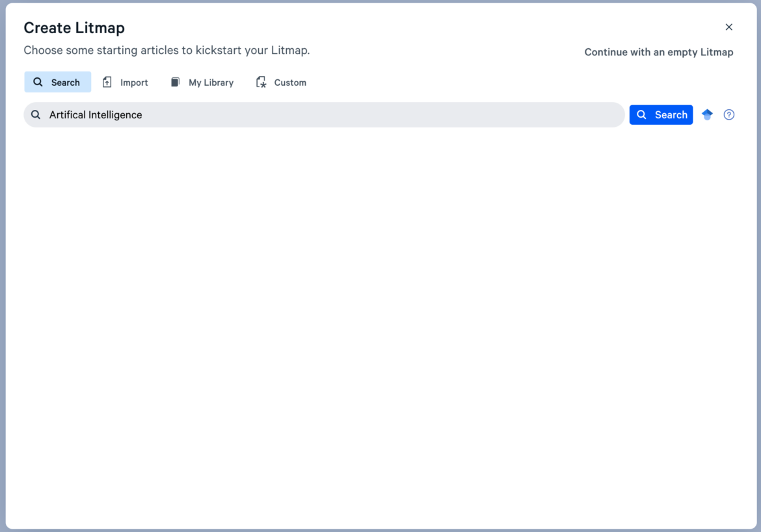Click the Import tab's upload file icon
The height and width of the screenshot is (532, 761).
coord(107,82)
